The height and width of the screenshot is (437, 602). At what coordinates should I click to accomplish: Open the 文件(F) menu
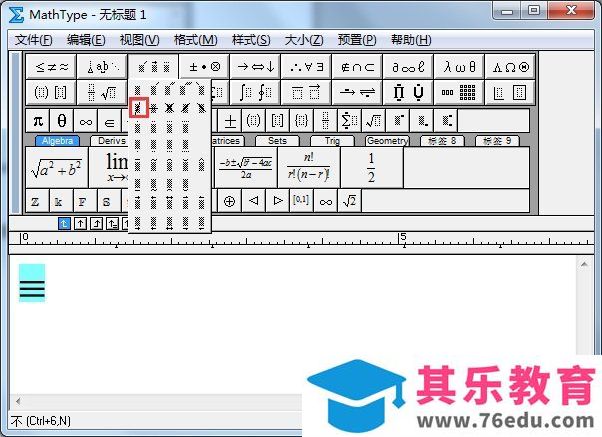coord(33,40)
